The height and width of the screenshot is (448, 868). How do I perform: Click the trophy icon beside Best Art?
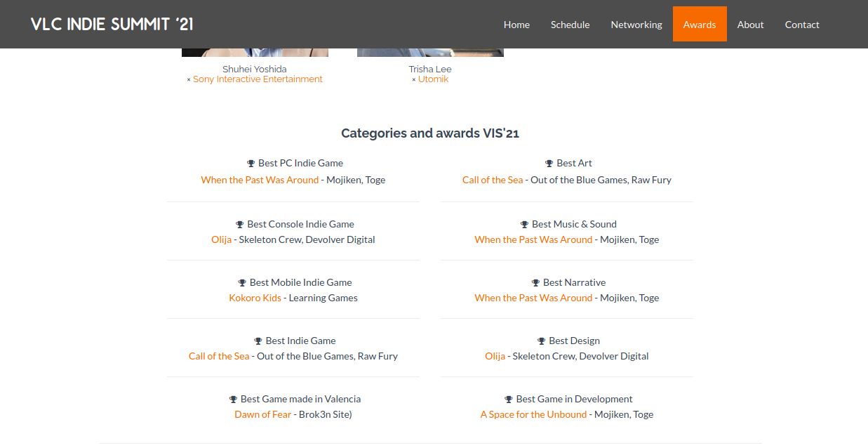click(x=549, y=164)
